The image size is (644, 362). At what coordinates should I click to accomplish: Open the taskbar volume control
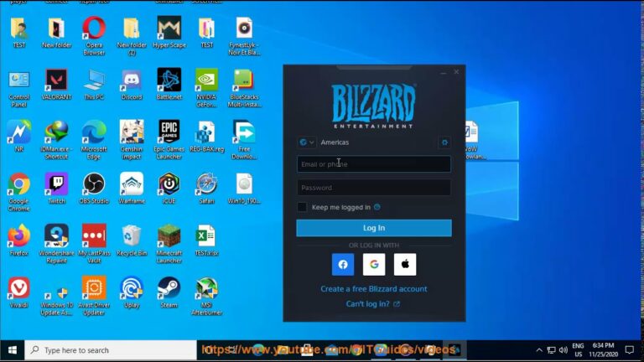pos(563,350)
